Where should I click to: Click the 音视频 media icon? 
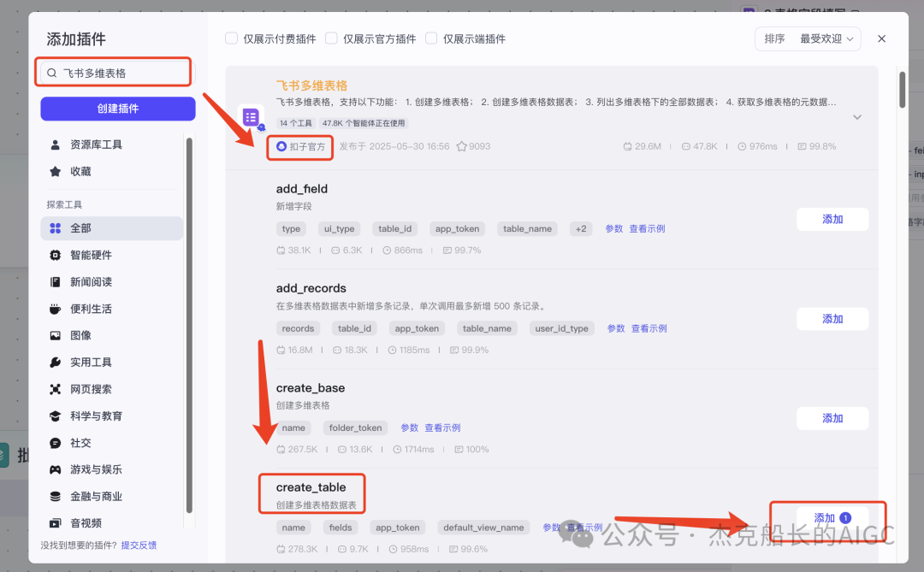(x=56, y=523)
